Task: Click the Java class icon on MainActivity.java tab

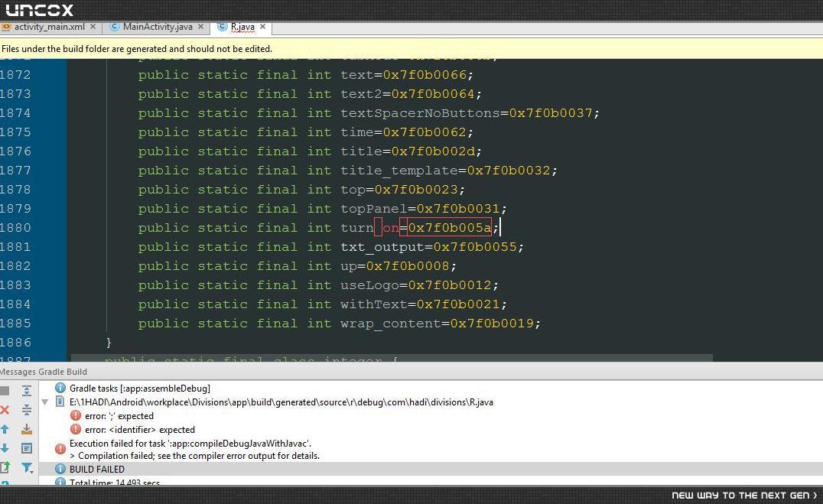Action: coord(115,26)
